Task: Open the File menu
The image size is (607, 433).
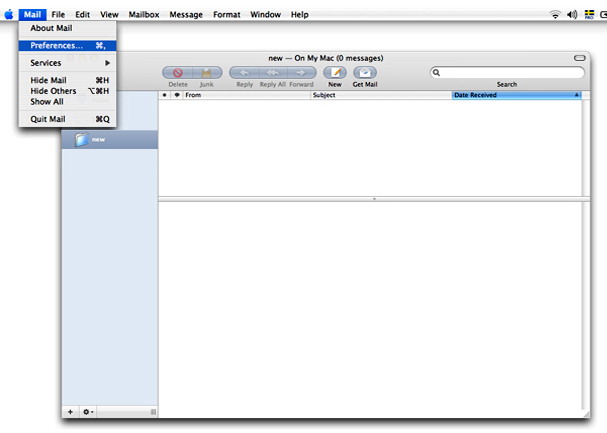Action: 58,15
